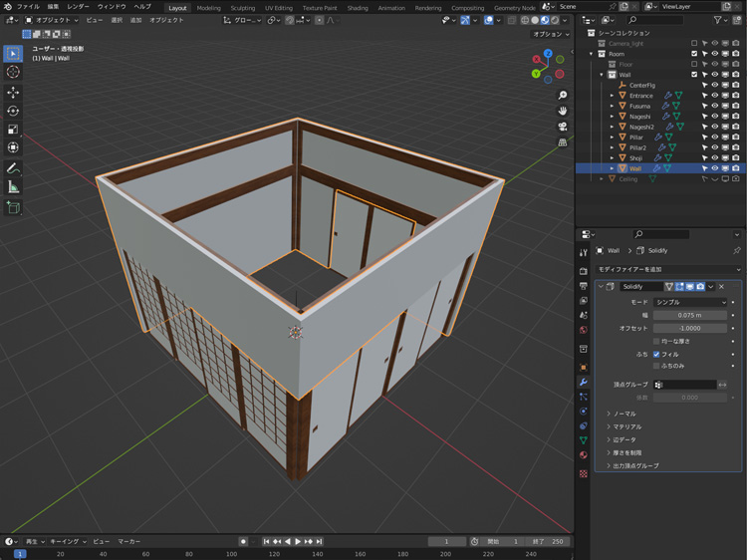Image resolution: width=747 pixels, height=560 pixels.
Task: Pick the Scale tool
Action: (x=13, y=130)
